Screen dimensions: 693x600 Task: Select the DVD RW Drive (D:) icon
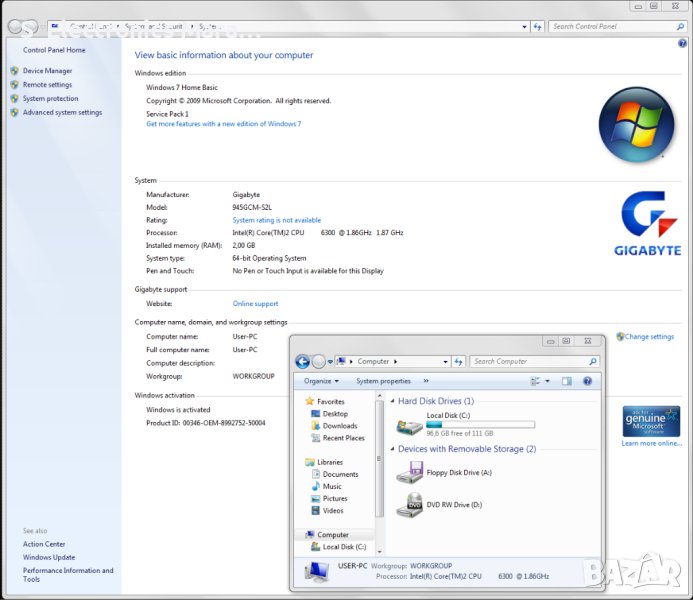[x=409, y=506]
